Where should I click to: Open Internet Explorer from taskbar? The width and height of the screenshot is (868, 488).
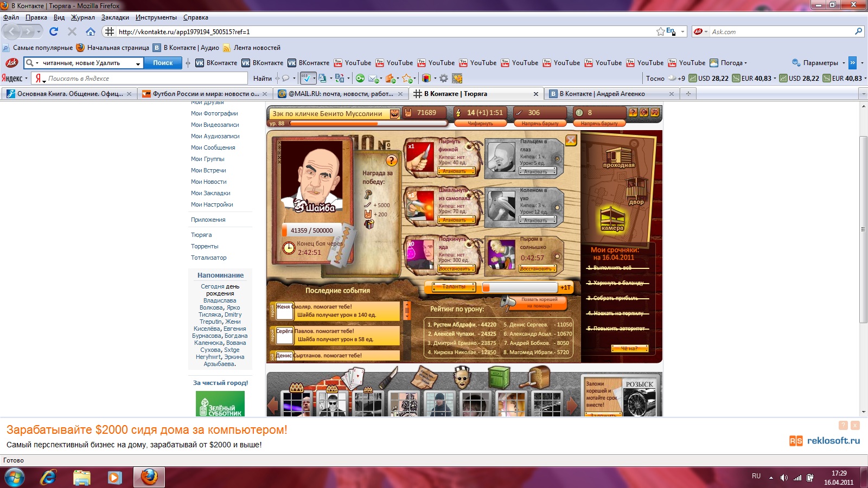[x=48, y=477]
